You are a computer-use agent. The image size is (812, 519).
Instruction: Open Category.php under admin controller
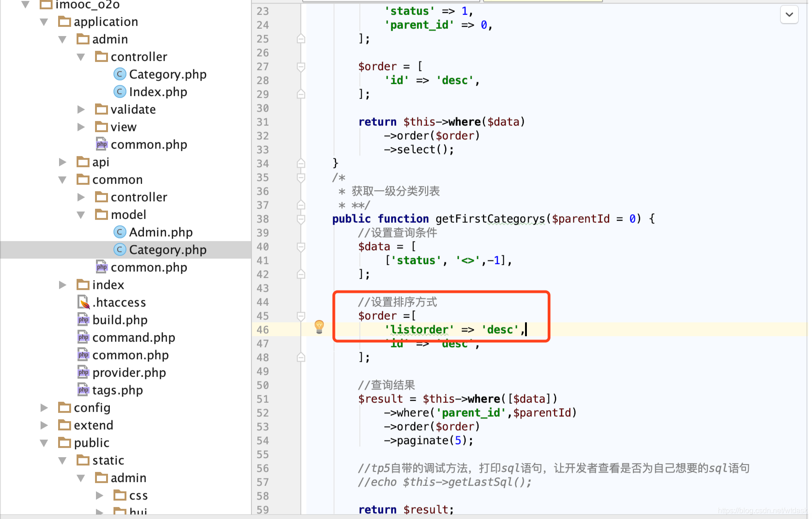point(167,74)
